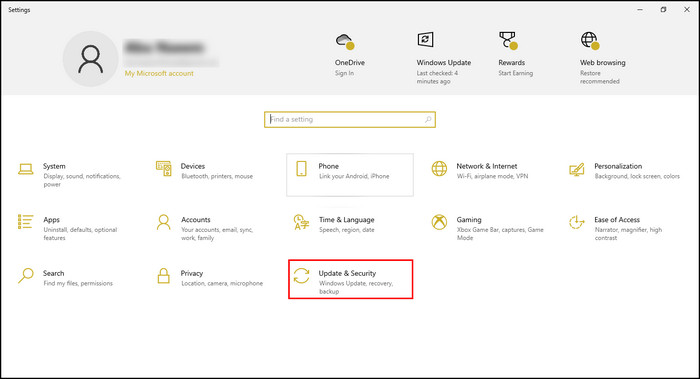The height and width of the screenshot is (379, 700).
Task: Click Windows Update last checked text
Action: click(437, 77)
